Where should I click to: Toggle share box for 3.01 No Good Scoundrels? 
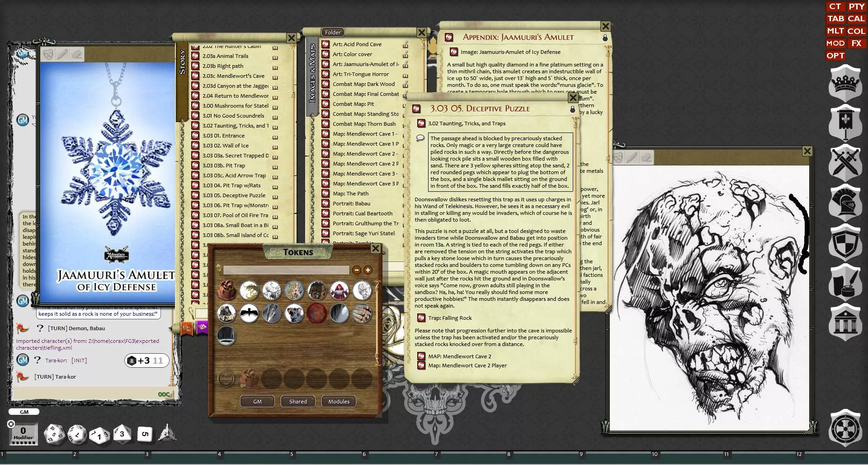(x=275, y=117)
